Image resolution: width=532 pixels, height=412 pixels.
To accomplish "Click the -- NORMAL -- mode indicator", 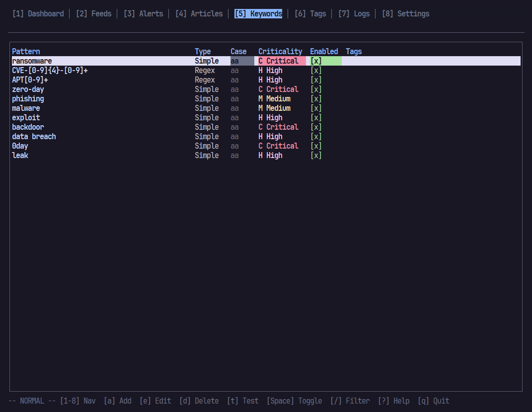I will click(x=32, y=401).
